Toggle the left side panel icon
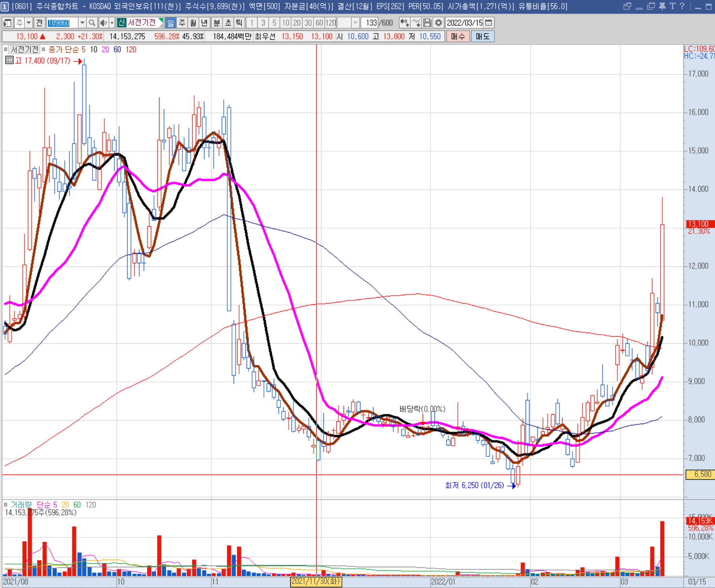This screenshot has height=588, width=715. pos(7,23)
